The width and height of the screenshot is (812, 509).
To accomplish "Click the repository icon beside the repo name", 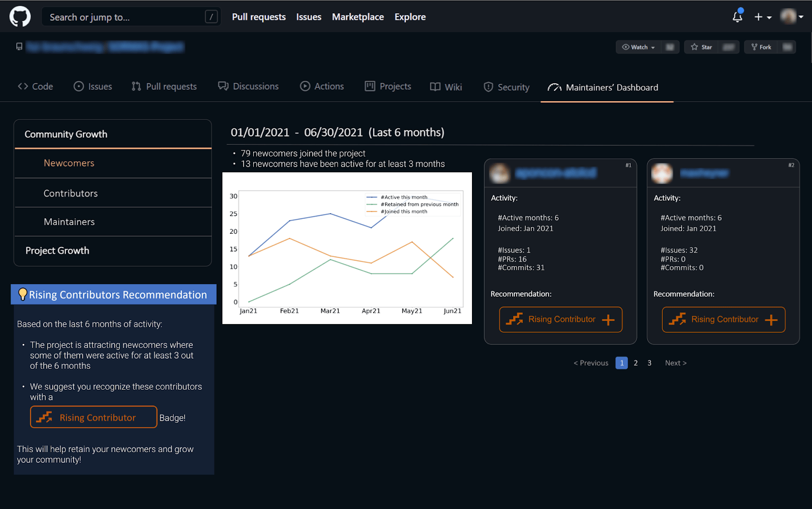I will 19,47.
